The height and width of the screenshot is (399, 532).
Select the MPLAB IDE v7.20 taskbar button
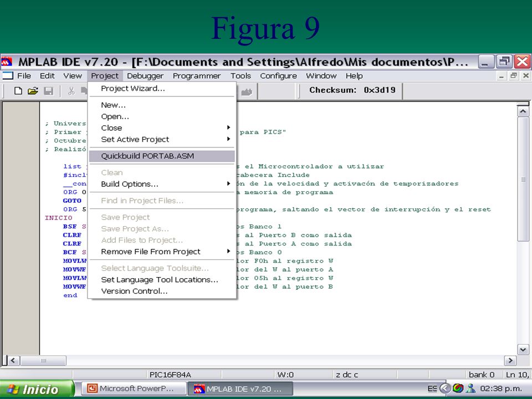(241, 389)
